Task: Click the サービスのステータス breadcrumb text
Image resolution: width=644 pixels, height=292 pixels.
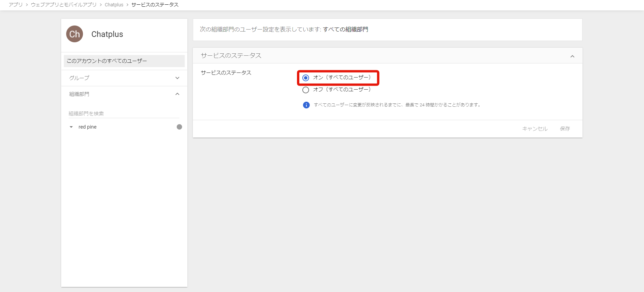Action: pyautogui.click(x=155, y=5)
